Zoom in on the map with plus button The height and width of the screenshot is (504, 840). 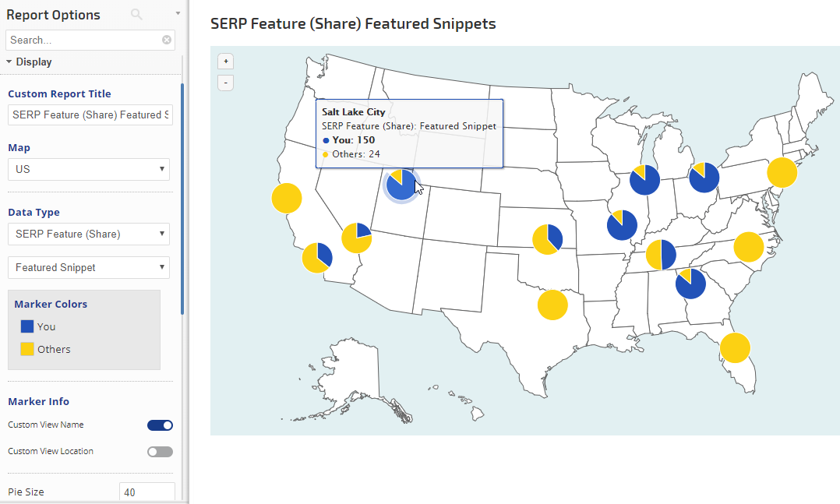[x=225, y=62]
